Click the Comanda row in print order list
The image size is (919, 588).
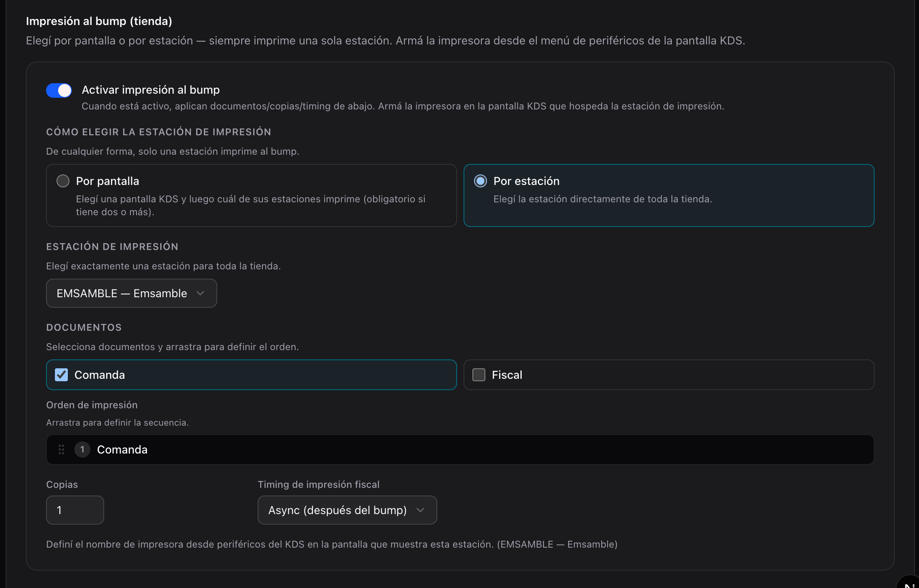pyautogui.click(x=460, y=449)
